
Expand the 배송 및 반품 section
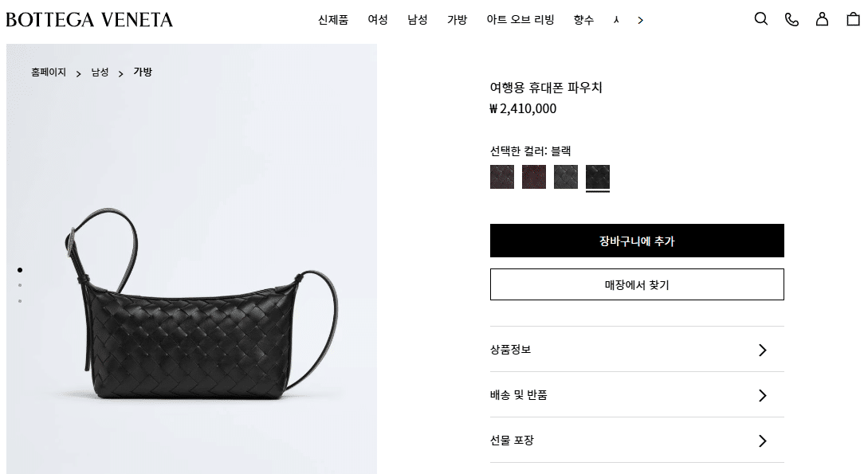tap(637, 395)
